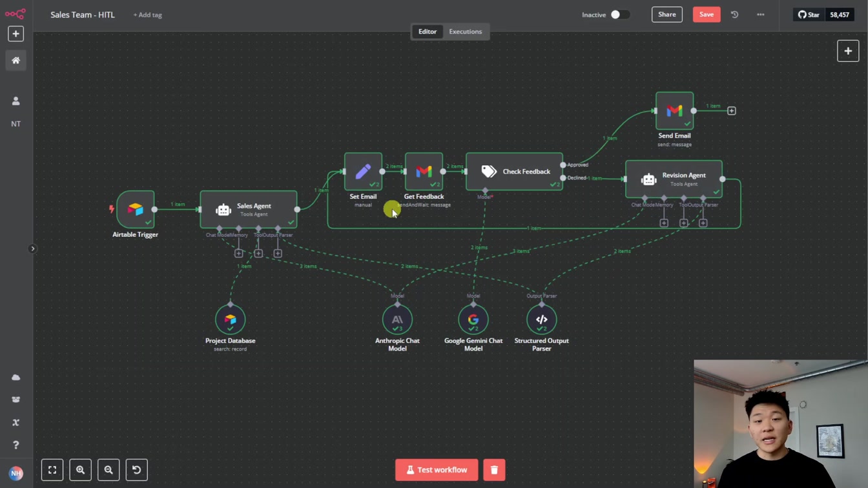
Task: Click the "search: record" subtitle text
Action: click(x=230, y=349)
